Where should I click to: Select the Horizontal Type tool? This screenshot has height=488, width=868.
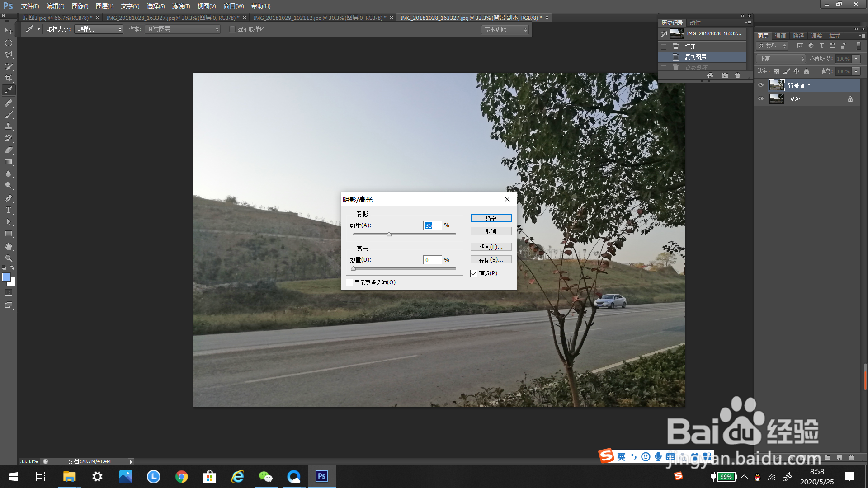coord(9,210)
